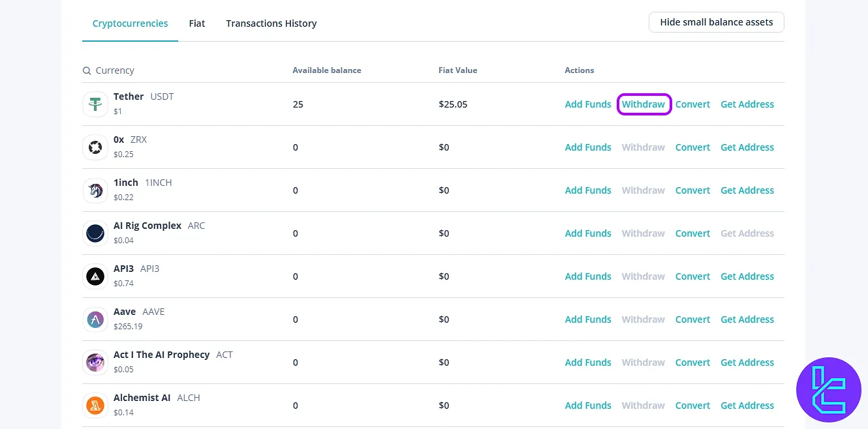This screenshot has height=429, width=868.
Task: Add Funds to Alchemist AI
Action: tap(588, 406)
